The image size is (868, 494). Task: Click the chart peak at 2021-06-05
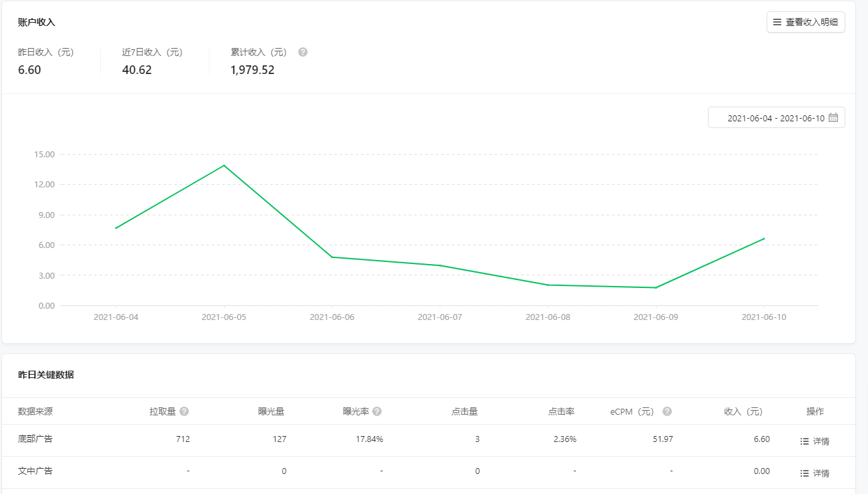[224, 165]
